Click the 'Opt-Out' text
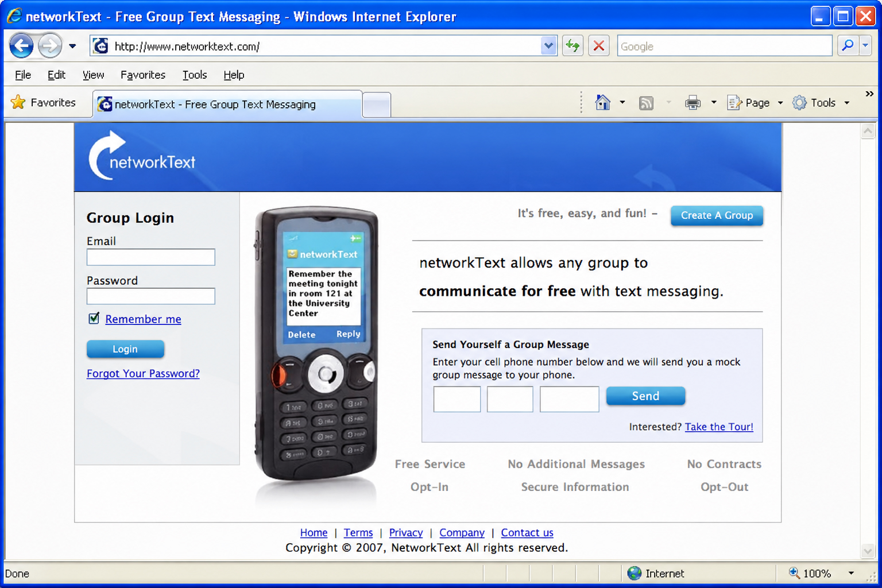This screenshot has height=588, width=882. click(724, 487)
